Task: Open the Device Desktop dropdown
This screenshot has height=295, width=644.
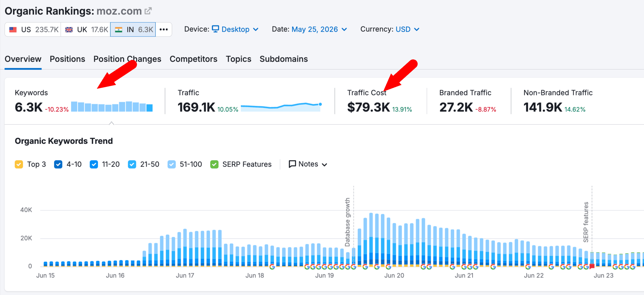Action: coord(235,29)
